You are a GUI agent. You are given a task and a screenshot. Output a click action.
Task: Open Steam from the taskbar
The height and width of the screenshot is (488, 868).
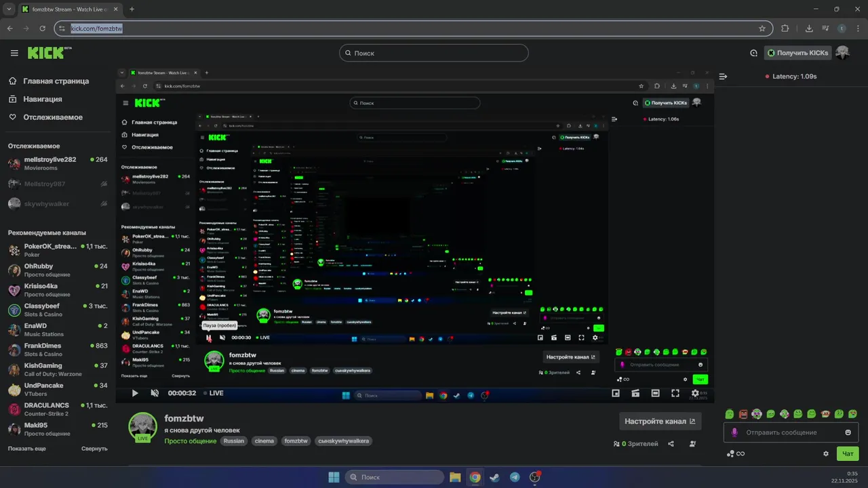pos(495,477)
